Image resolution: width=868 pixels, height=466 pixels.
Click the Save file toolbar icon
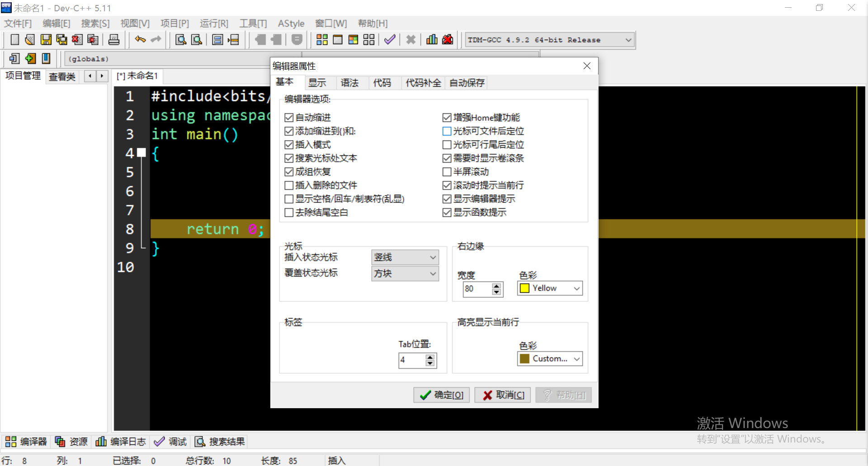[x=46, y=40]
